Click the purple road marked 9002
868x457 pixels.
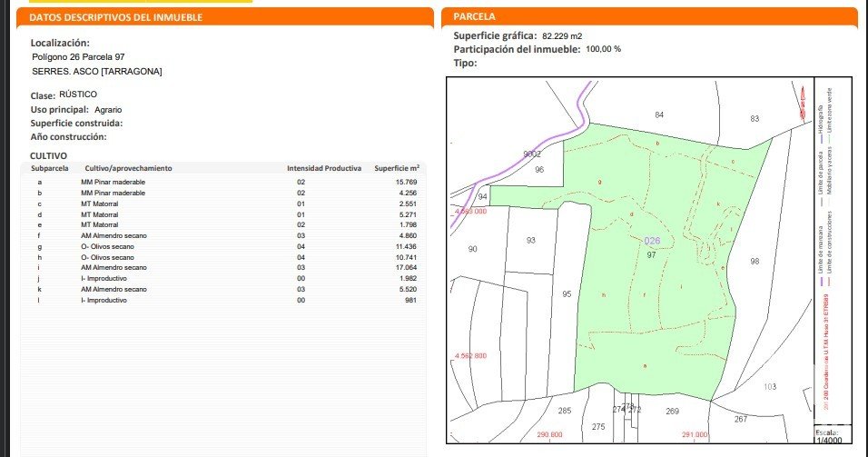point(532,154)
